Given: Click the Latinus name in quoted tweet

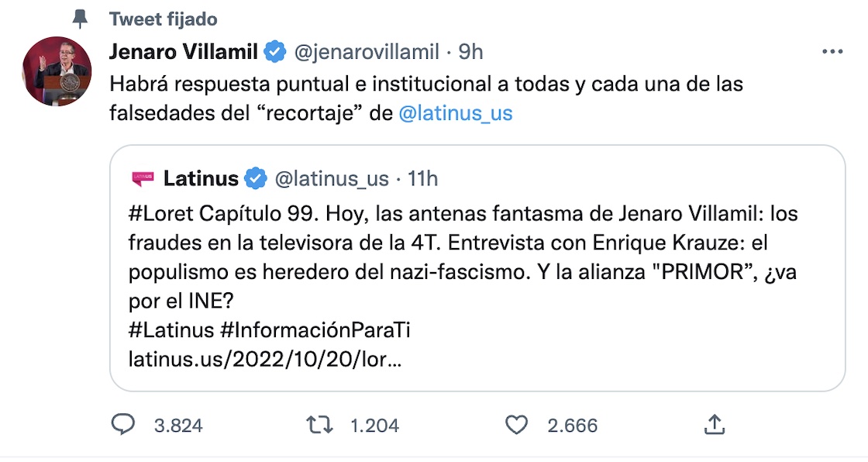Looking at the screenshot, I should point(201,179).
